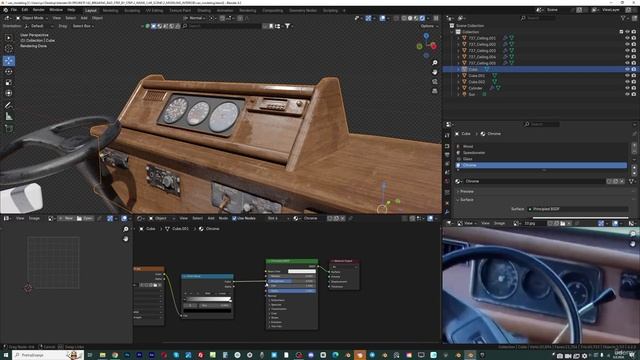Image resolution: width=640 pixels, height=360 pixels.
Task: Click the red X axis on navigation gizmo
Action: pyautogui.click(x=433, y=46)
